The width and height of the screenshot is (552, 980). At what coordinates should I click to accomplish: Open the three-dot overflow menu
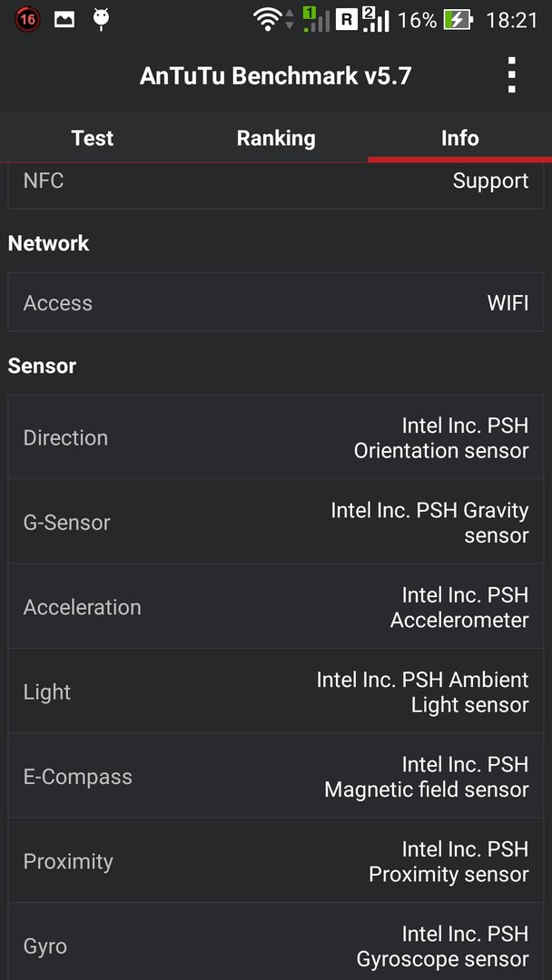pyautogui.click(x=511, y=75)
